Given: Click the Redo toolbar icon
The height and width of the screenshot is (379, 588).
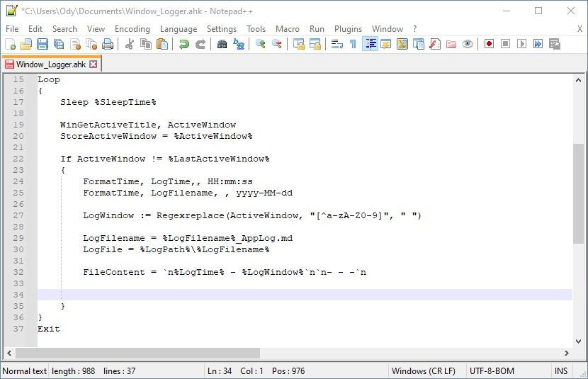Looking at the screenshot, I should [x=200, y=44].
